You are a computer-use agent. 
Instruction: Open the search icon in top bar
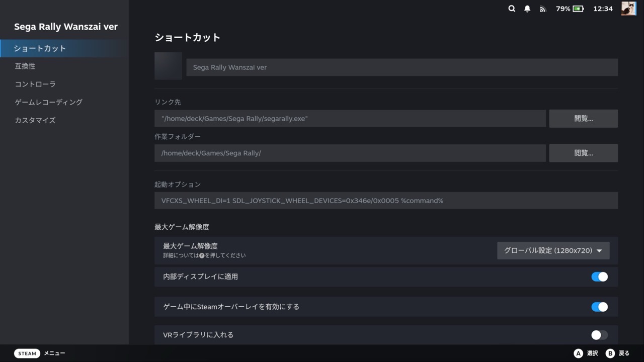coord(512,9)
